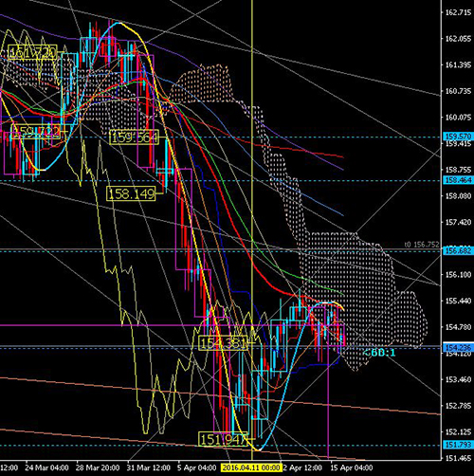Select the 159.564 yellow price label
Screen dimensions: 474x476
click(x=134, y=137)
